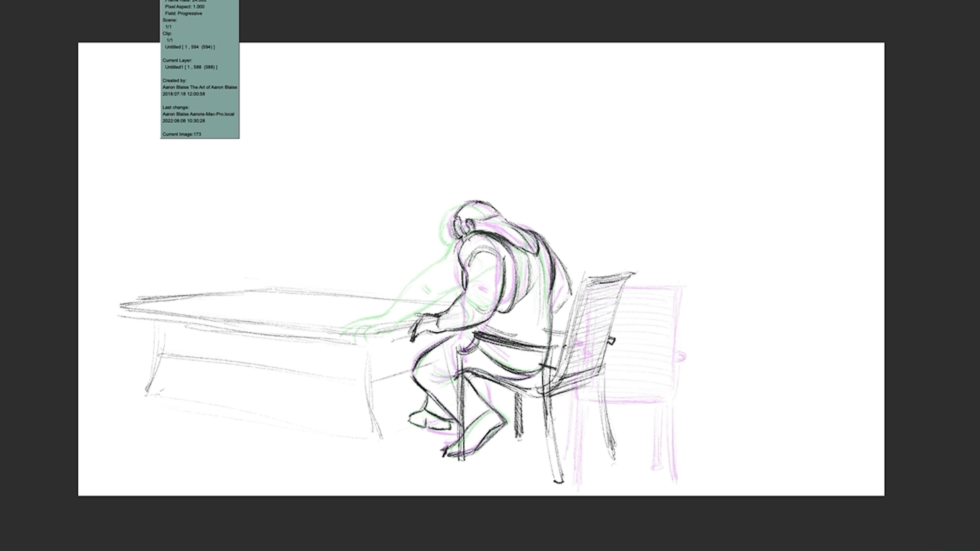This screenshot has height=551, width=980.
Task: Select the 'Created by:' label
Action: 174,80
